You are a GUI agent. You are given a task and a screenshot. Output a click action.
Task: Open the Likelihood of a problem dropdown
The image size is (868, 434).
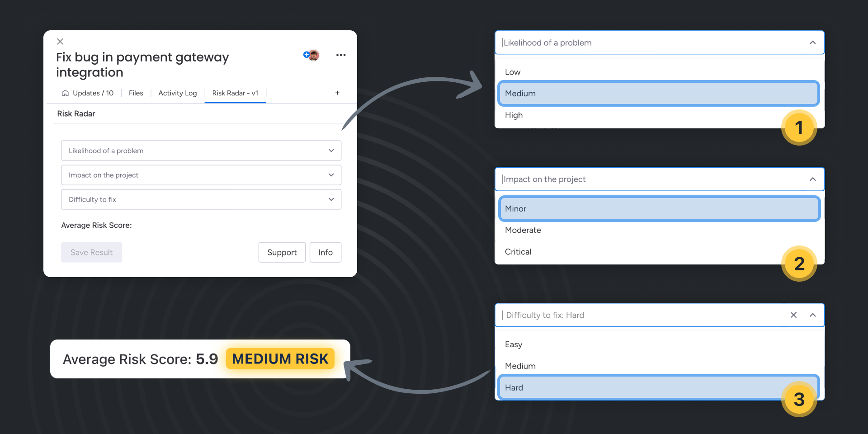point(201,151)
